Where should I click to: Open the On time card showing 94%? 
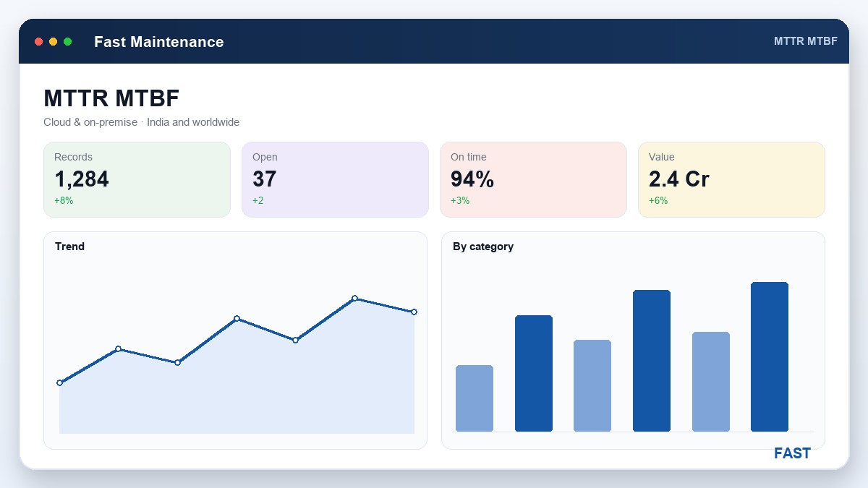pyautogui.click(x=534, y=179)
